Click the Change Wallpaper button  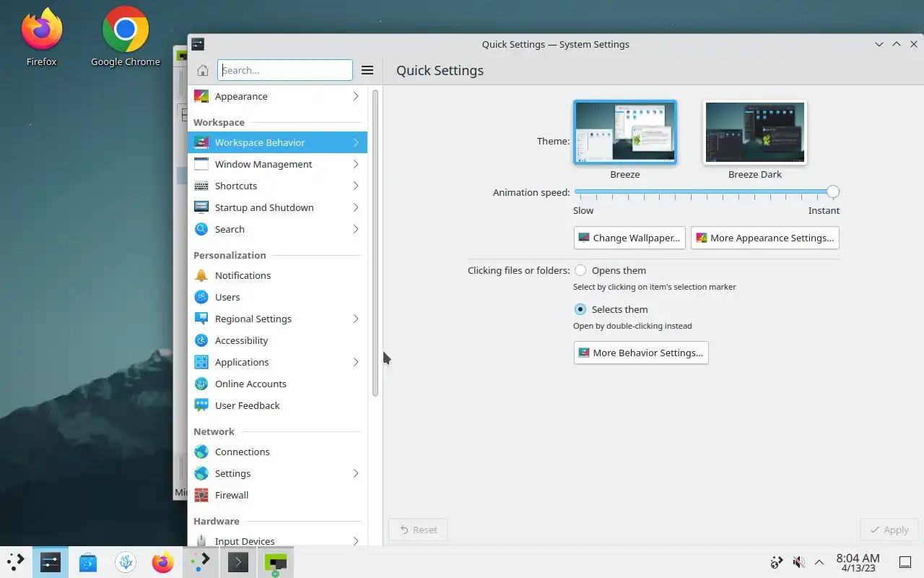pyautogui.click(x=629, y=238)
